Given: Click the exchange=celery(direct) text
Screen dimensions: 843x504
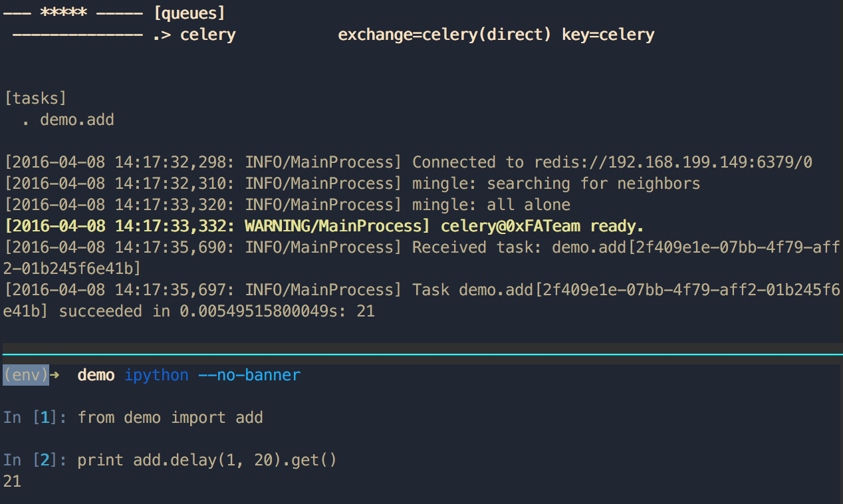Looking at the screenshot, I should [444, 35].
